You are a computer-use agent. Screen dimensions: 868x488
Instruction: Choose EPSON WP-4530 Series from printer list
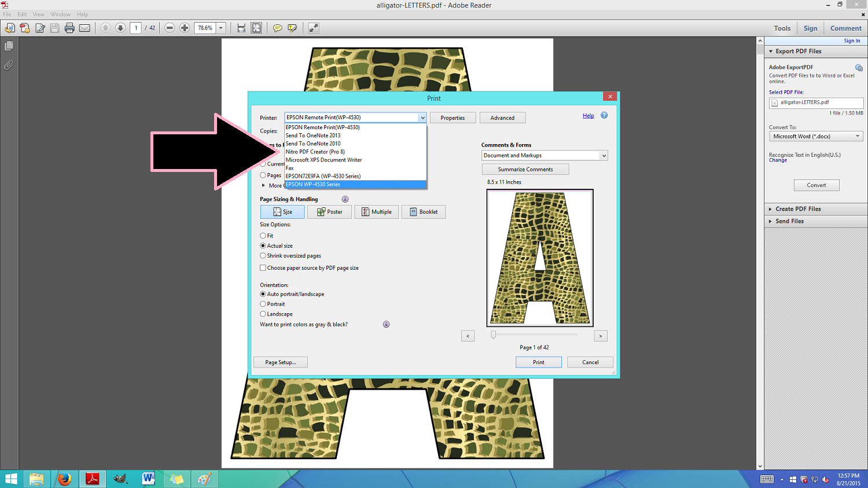(x=355, y=184)
